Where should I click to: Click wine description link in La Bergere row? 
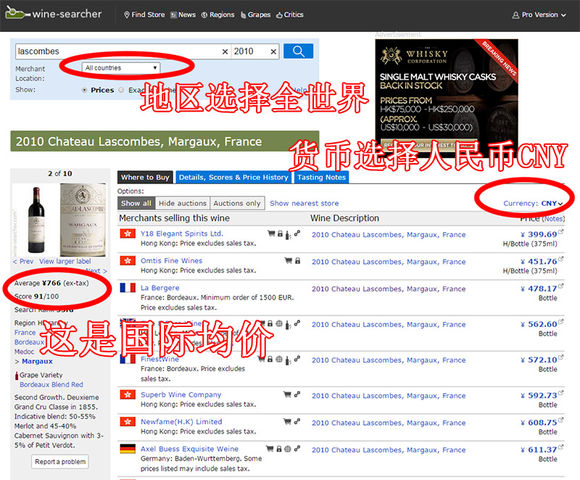click(x=388, y=289)
